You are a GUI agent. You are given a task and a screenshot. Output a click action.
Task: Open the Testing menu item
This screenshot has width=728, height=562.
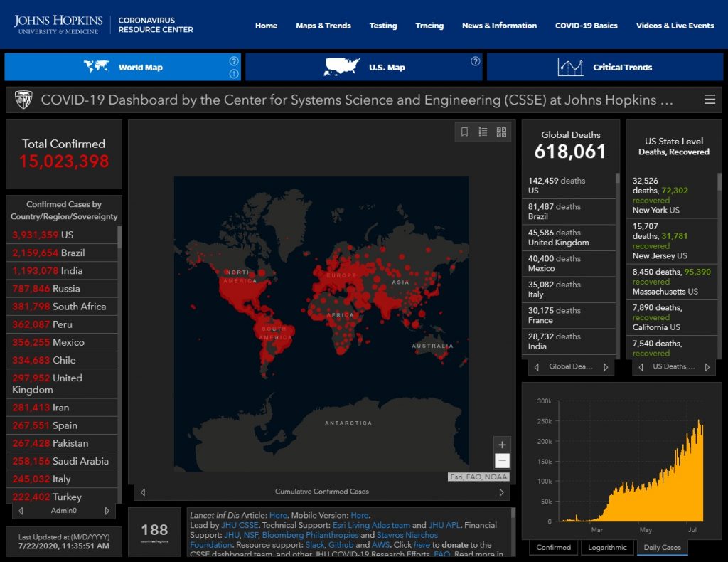point(383,26)
